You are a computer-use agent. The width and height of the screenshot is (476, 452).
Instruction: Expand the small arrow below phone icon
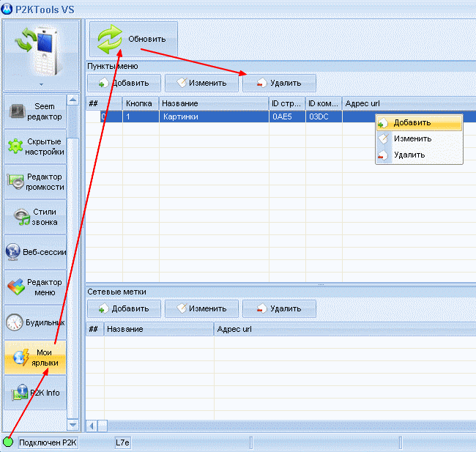point(41,84)
